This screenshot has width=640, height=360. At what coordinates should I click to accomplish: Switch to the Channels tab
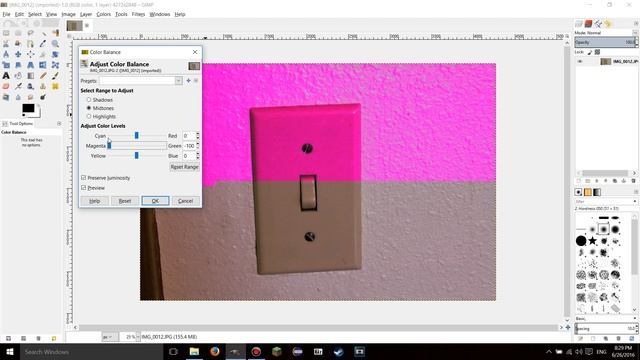point(589,24)
